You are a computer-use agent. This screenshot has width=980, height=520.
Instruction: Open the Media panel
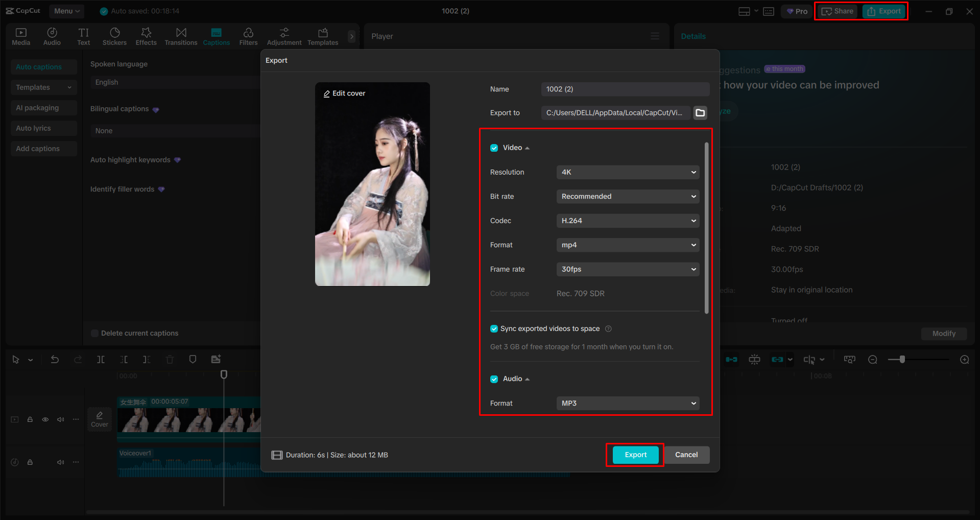tap(20, 36)
